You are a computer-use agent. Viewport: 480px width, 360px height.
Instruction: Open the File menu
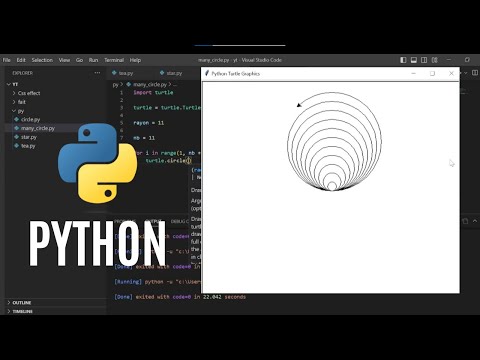(x=7, y=60)
